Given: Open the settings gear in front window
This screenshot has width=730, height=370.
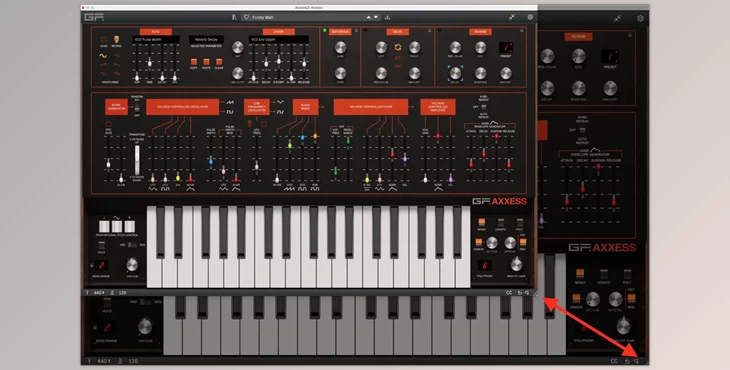Looking at the screenshot, I should click(530, 17).
